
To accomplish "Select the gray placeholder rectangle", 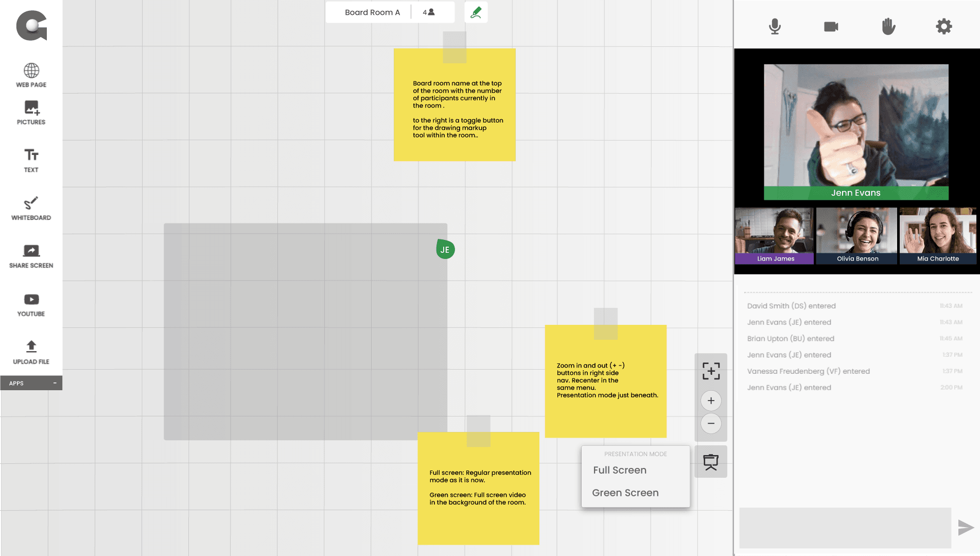I will [x=306, y=332].
